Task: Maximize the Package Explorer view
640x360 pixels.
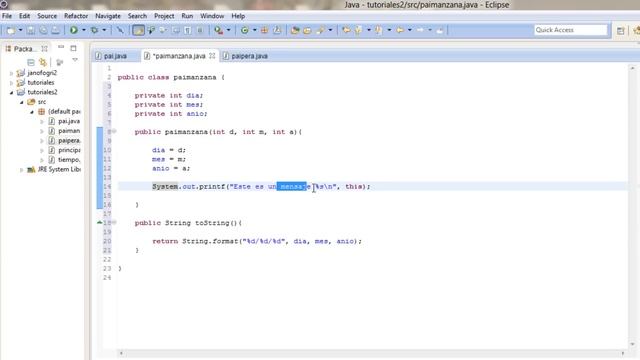Action: 73,48
